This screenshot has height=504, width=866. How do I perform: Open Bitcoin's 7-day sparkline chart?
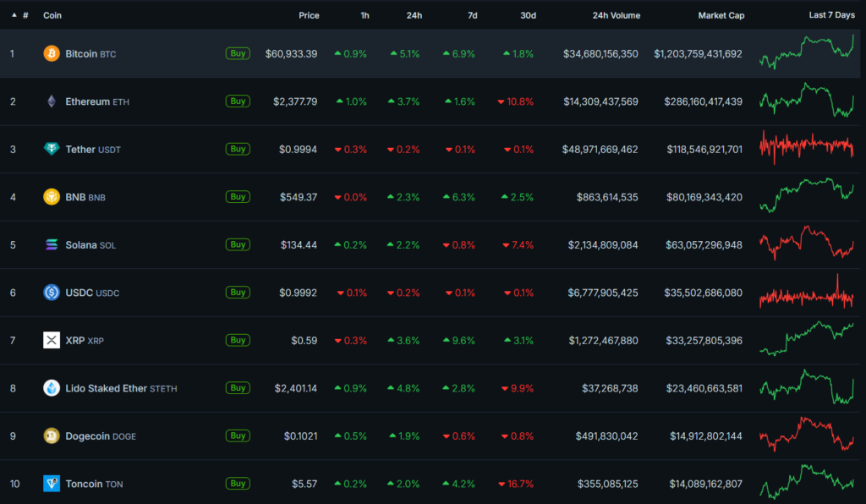point(807,52)
